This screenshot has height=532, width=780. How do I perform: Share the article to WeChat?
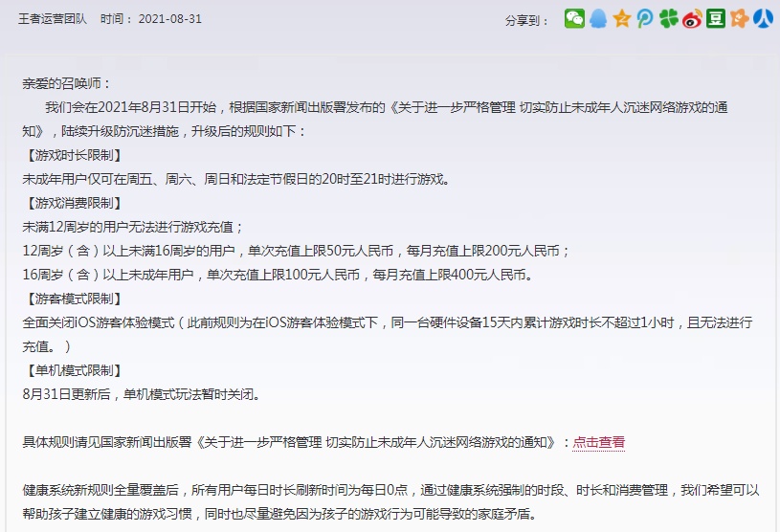point(574,19)
